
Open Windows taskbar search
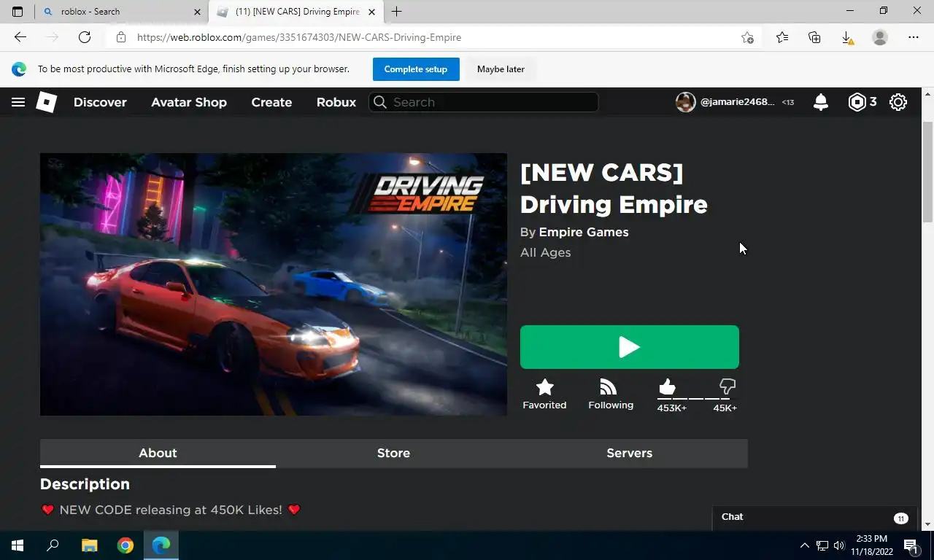coord(53,545)
